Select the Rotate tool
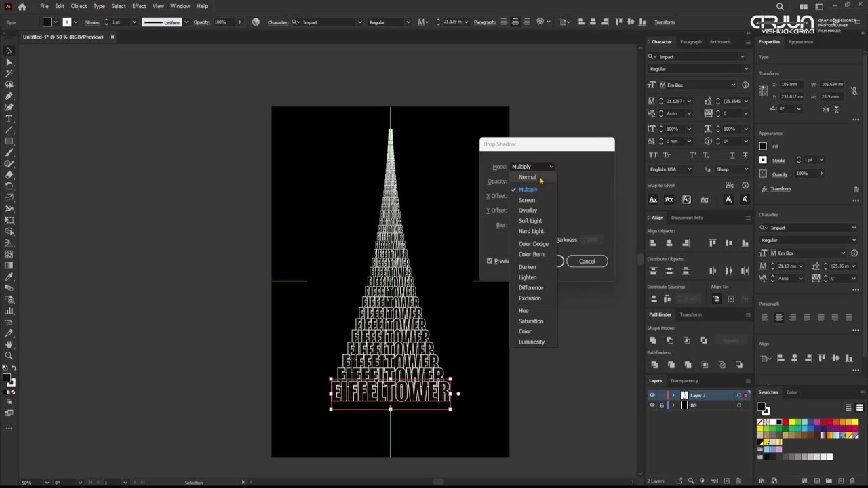This screenshot has width=868, height=488. tap(9, 186)
